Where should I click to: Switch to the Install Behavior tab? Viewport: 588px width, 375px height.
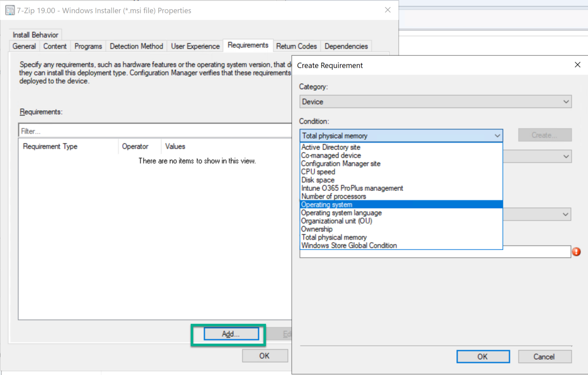pos(35,34)
